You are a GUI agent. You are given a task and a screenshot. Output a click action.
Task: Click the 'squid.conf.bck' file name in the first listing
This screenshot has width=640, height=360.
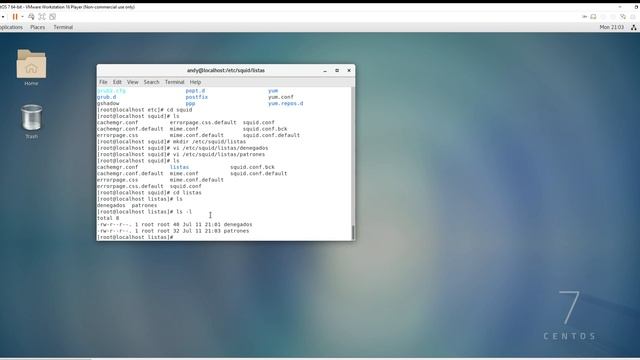(265, 129)
